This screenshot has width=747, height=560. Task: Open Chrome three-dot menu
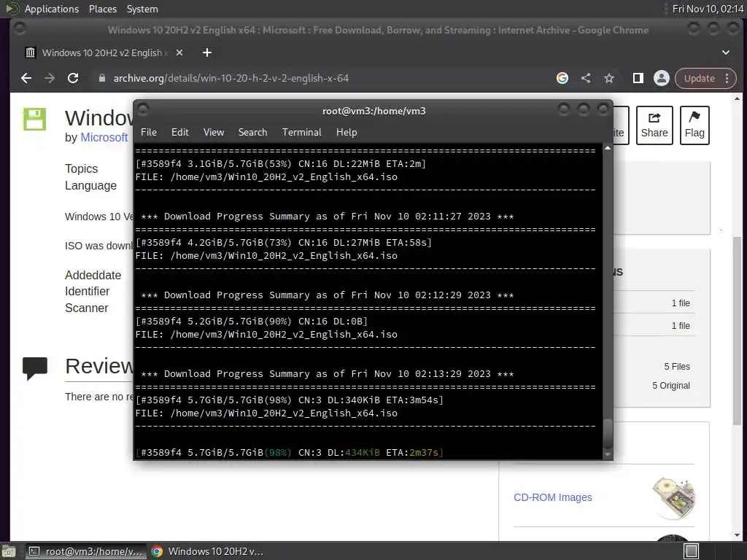pyautogui.click(x=727, y=78)
